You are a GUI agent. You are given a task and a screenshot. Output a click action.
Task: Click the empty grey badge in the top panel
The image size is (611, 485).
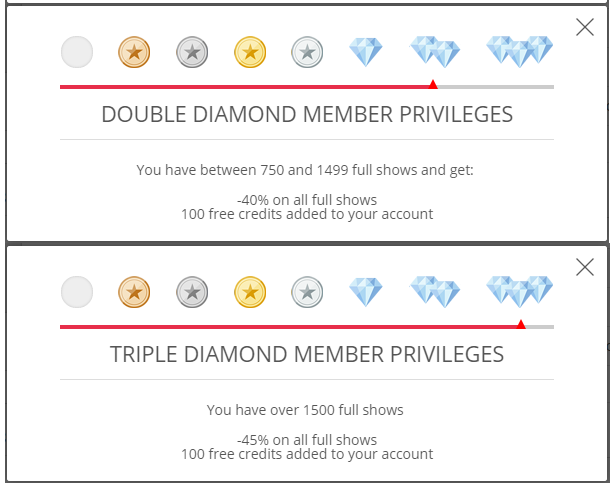pos(77,51)
